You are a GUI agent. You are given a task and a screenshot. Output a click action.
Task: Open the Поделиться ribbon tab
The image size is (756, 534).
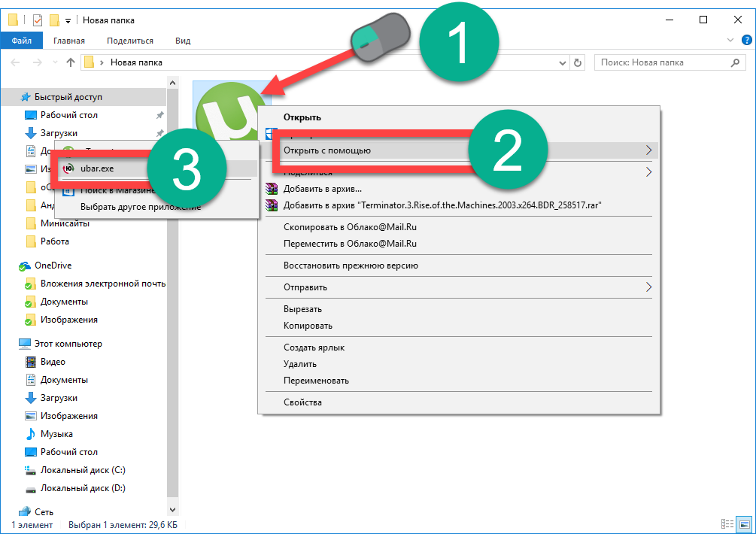pyautogui.click(x=129, y=41)
